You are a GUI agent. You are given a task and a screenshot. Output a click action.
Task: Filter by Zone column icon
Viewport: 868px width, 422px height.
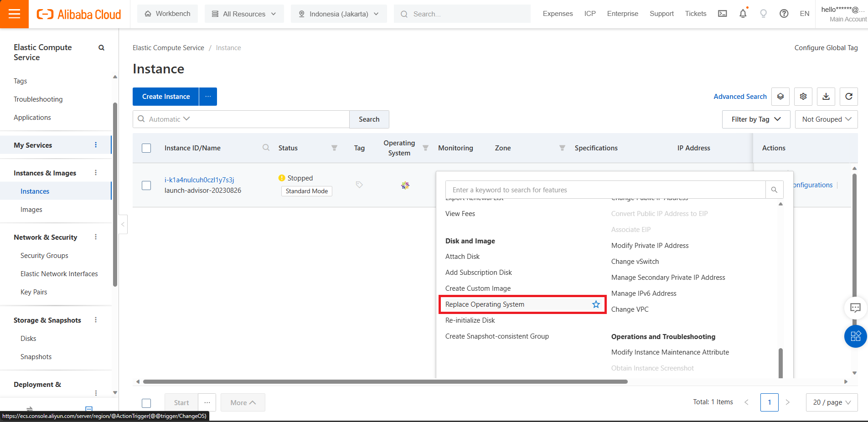coord(562,148)
